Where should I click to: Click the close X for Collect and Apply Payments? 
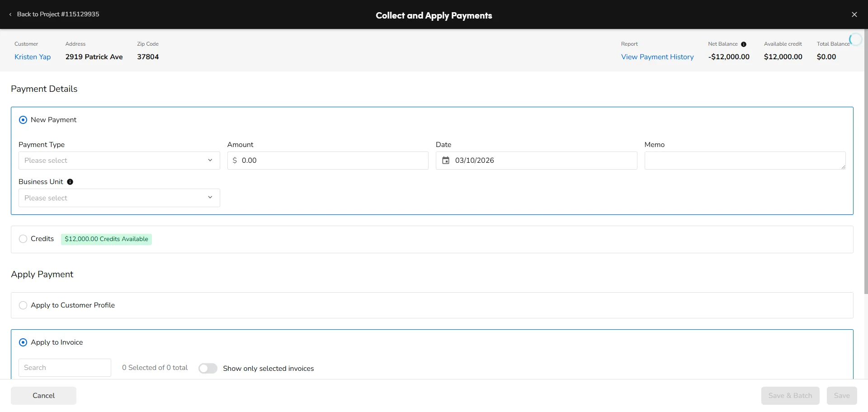855,14
